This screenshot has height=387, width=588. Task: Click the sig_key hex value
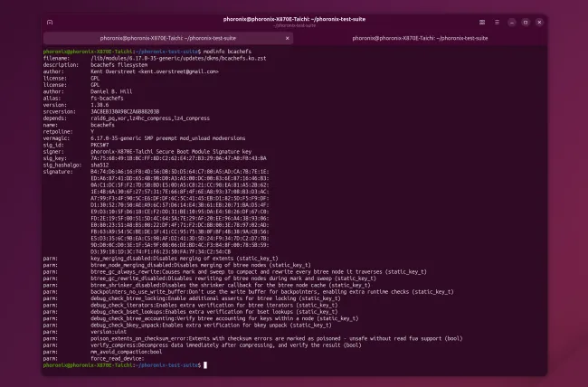tap(178, 158)
